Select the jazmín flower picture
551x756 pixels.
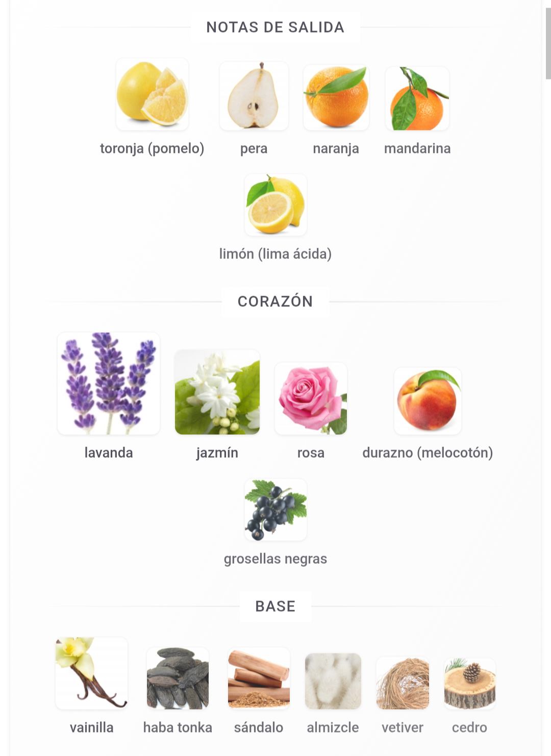[217, 392]
